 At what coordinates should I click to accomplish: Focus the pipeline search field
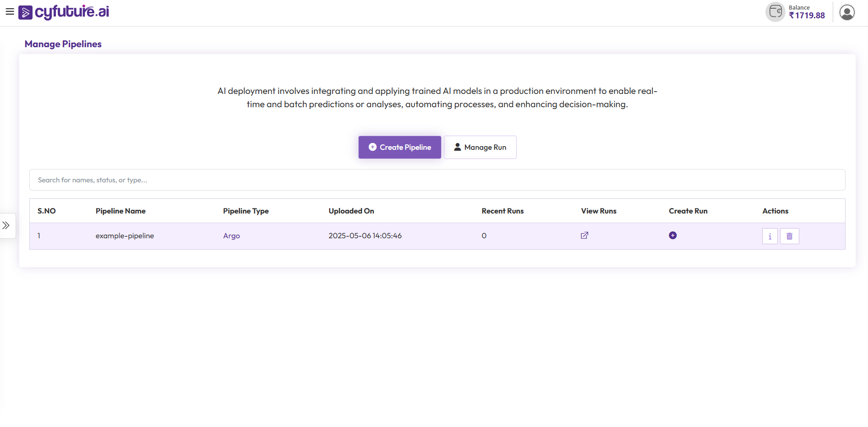[x=437, y=180]
